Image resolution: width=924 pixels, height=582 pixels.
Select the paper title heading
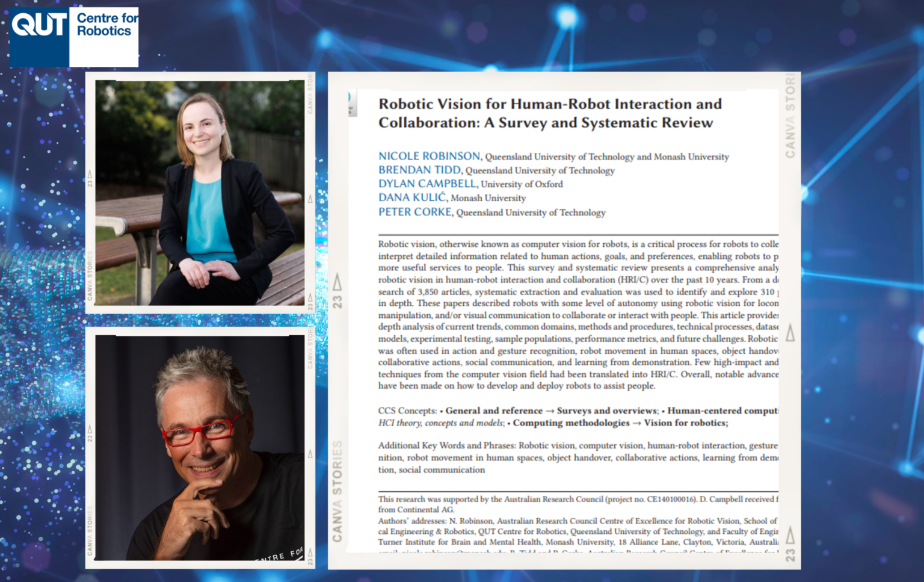[549, 113]
